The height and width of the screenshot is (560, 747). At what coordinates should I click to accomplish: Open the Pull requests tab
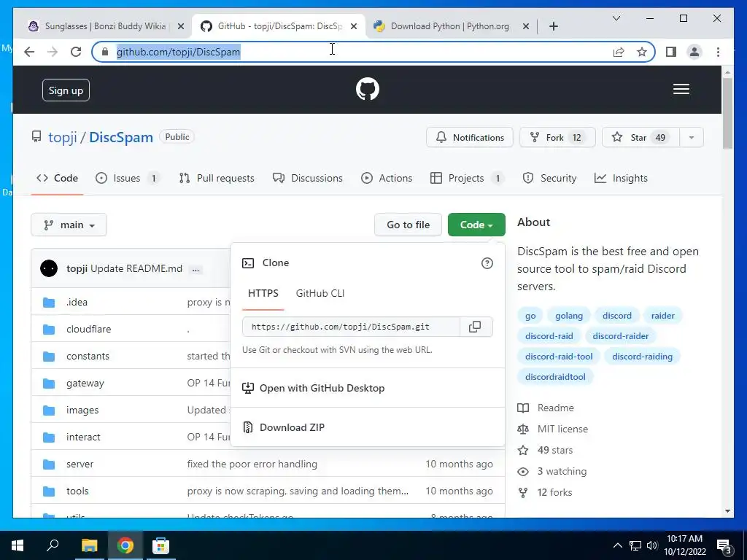pyautogui.click(x=216, y=178)
